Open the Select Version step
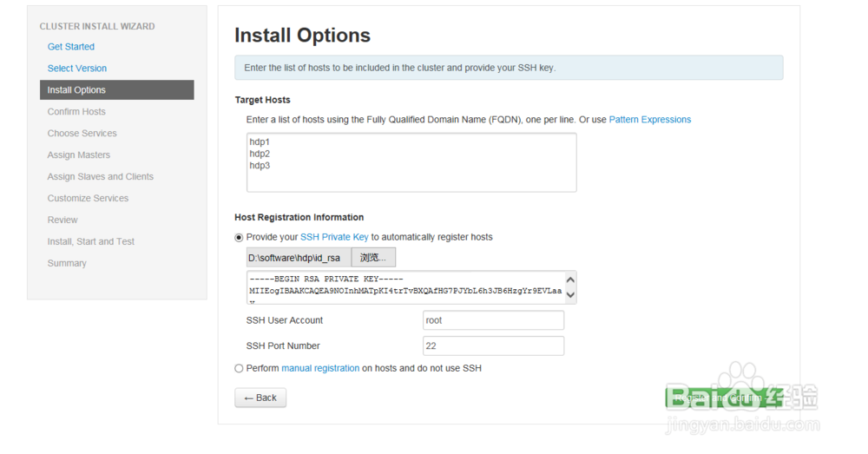Viewport: 868px width, 454px height. [x=77, y=69]
